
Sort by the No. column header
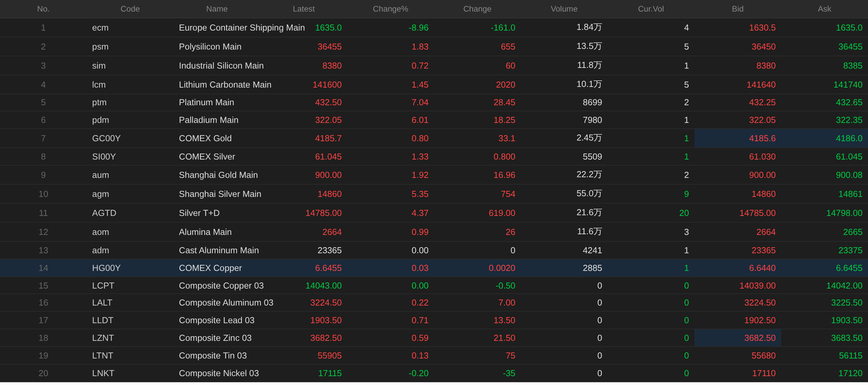click(x=43, y=9)
